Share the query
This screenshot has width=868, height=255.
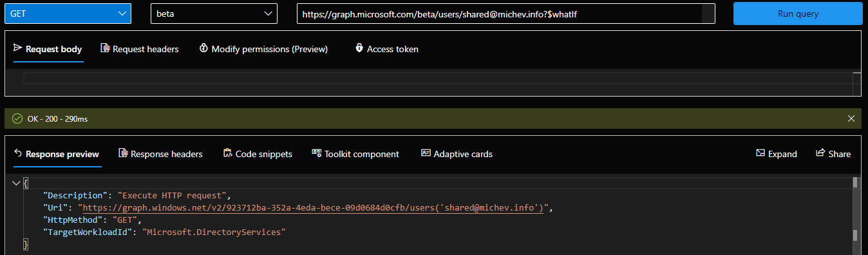point(833,154)
